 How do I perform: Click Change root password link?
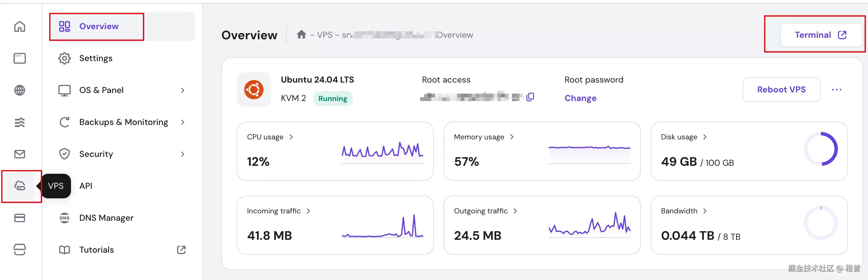pos(580,98)
